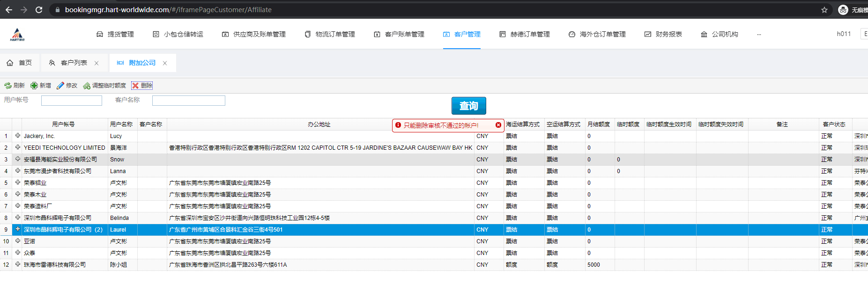Image resolution: width=868 pixels, height=299 pixels.
Task: Click the 修改 edit pencil icon
Action: (x=60, y=86)
